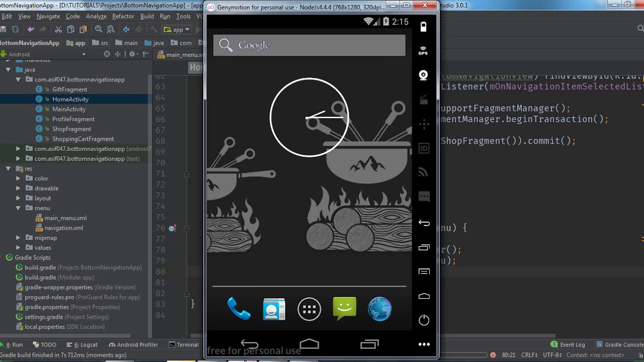The image size is (644, 362).
Task: Expand the androidTest package node
Action: pyautogui.click(x=18, y=149)
